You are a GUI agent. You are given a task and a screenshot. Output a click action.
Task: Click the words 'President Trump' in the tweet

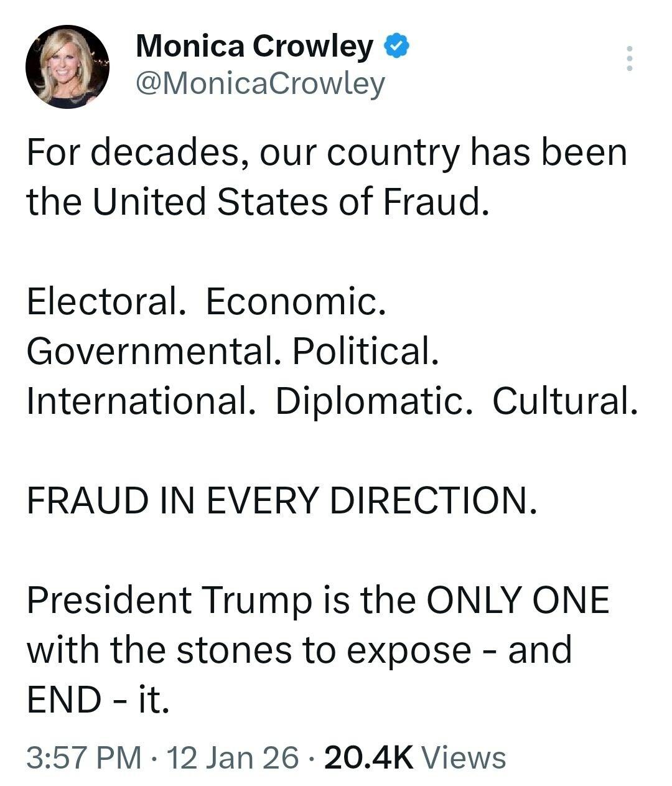[x=169, y=600]
